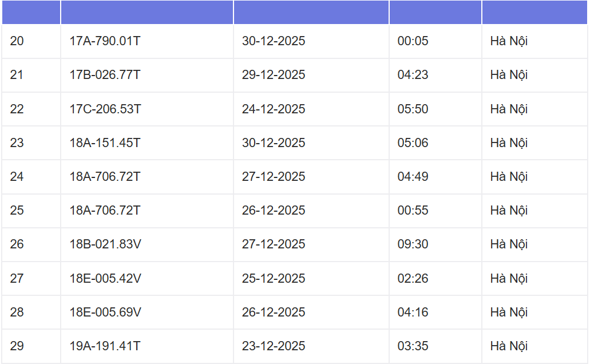Select the date 23-12-2025
Image resolution: width=590 pixels, height=364 pixels.
[274, 346]
